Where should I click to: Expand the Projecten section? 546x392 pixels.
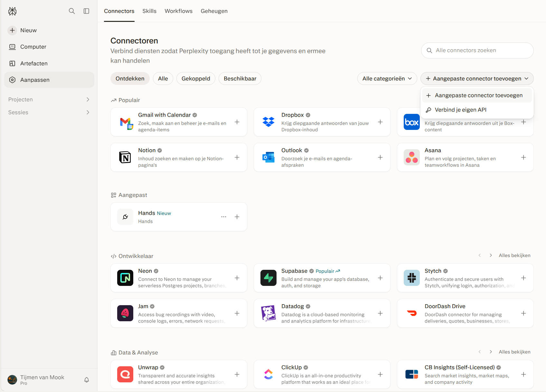tap(49, 99)
